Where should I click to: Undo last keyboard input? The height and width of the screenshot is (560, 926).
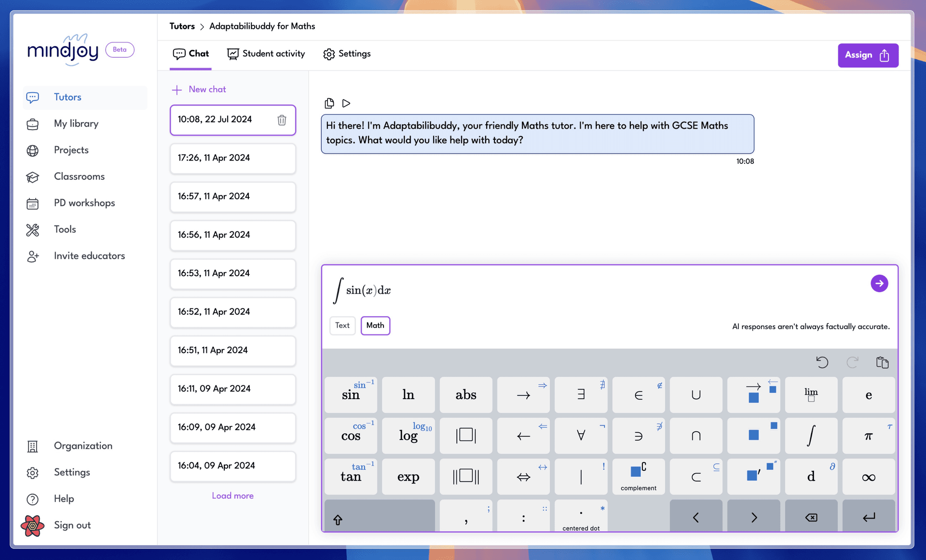point(822,362)
